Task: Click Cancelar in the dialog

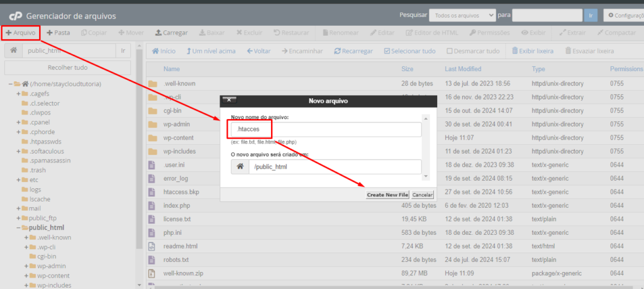Action: coord(422,195)
